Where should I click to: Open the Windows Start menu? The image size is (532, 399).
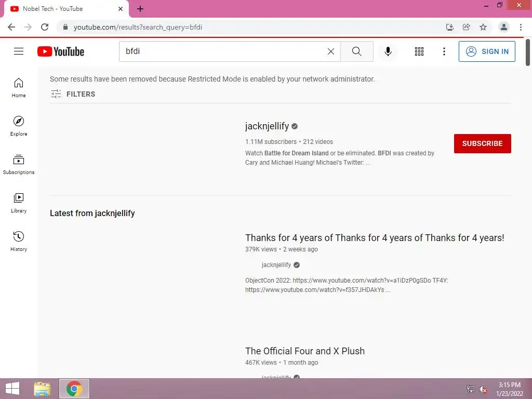pyautogui.click(x=12, y=389)
